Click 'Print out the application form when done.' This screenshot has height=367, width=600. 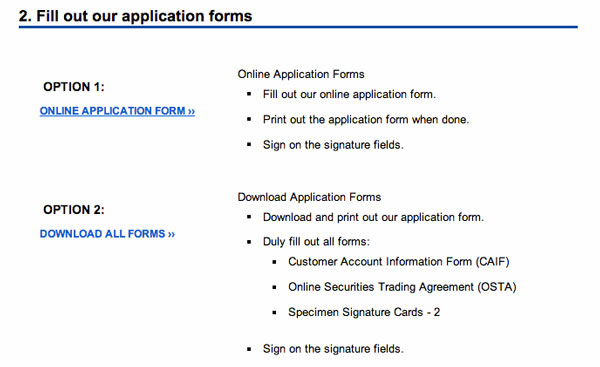[366, 120]
